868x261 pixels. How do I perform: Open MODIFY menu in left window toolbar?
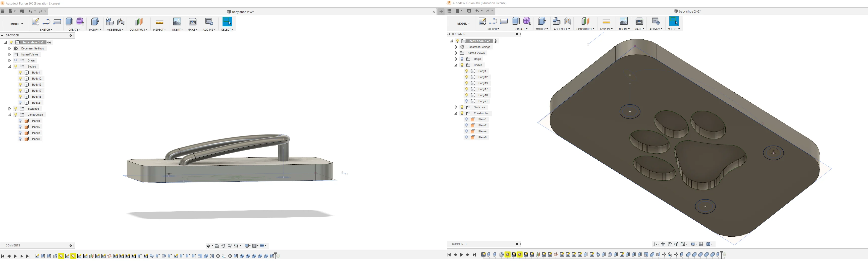95,30
